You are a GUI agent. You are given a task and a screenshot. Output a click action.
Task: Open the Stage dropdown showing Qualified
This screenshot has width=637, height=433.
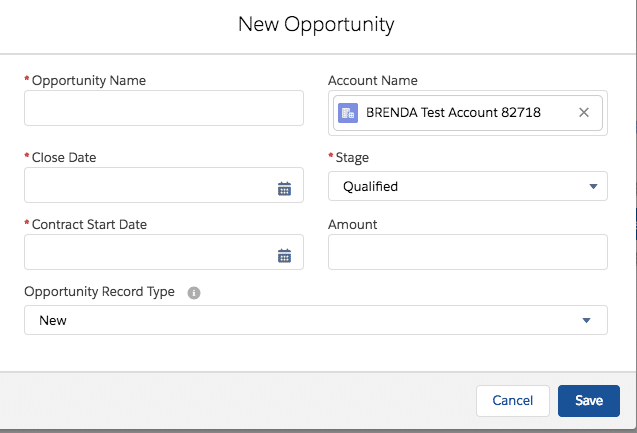coord(468,186)
